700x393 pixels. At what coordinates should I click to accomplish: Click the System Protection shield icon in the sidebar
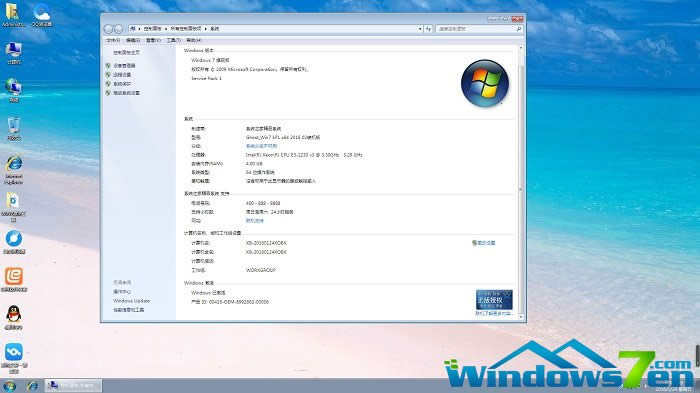(108, 84)
